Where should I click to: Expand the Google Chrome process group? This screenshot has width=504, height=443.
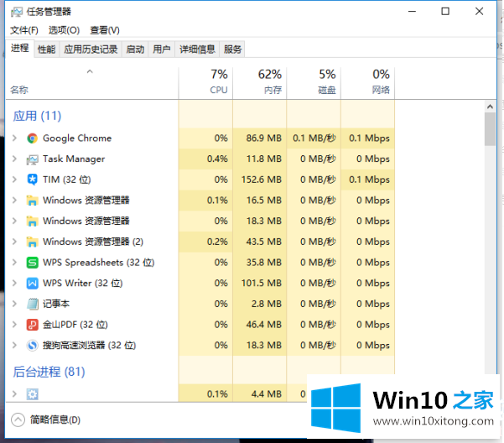(14, 138)
